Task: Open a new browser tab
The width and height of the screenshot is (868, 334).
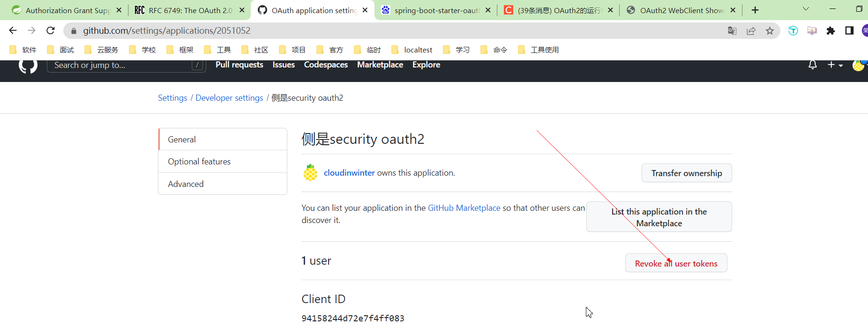Action: point(755,10)
